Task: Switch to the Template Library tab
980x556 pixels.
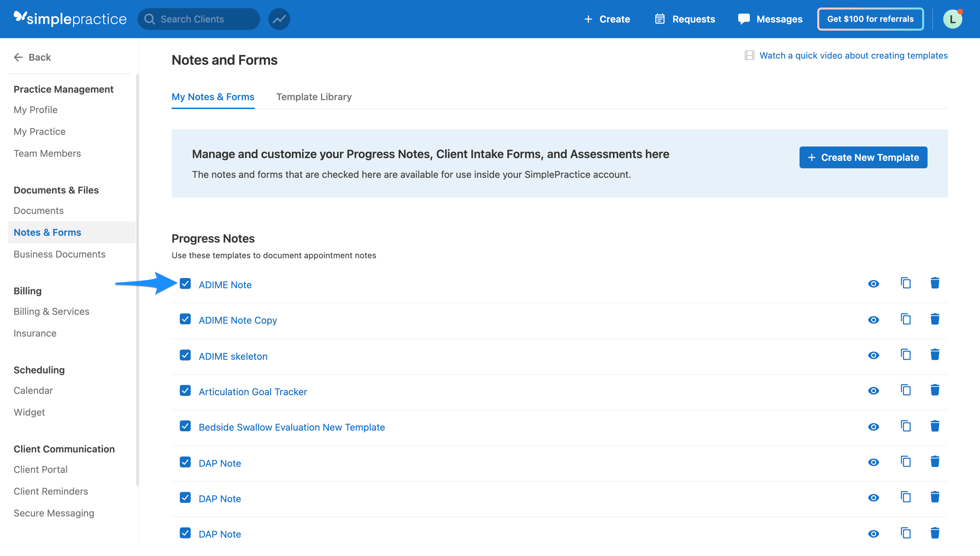Action: [314, 97]
